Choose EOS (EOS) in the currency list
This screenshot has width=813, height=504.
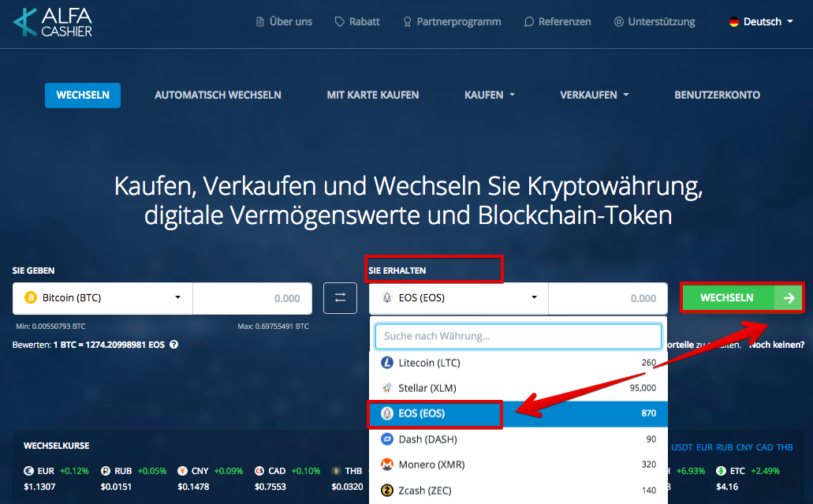[519, 414]
